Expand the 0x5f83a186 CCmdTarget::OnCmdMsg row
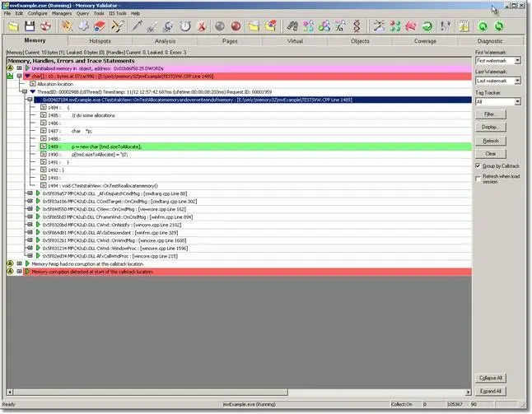This screenshot has width=532, height=414. (30, 201)
